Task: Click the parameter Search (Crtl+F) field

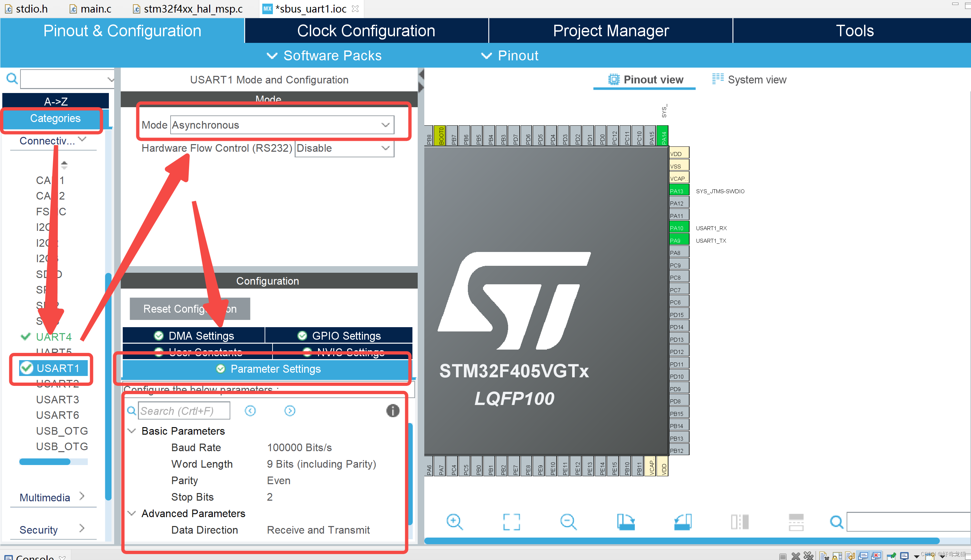Action: pyautogui.click(x=184, y=411)
